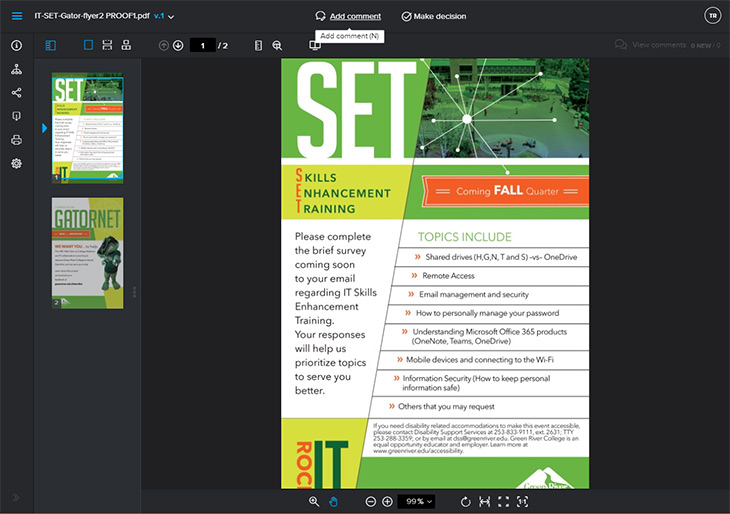
Task: Click the thumbnail panel resize handle
Action: click(x=135, y=292)
